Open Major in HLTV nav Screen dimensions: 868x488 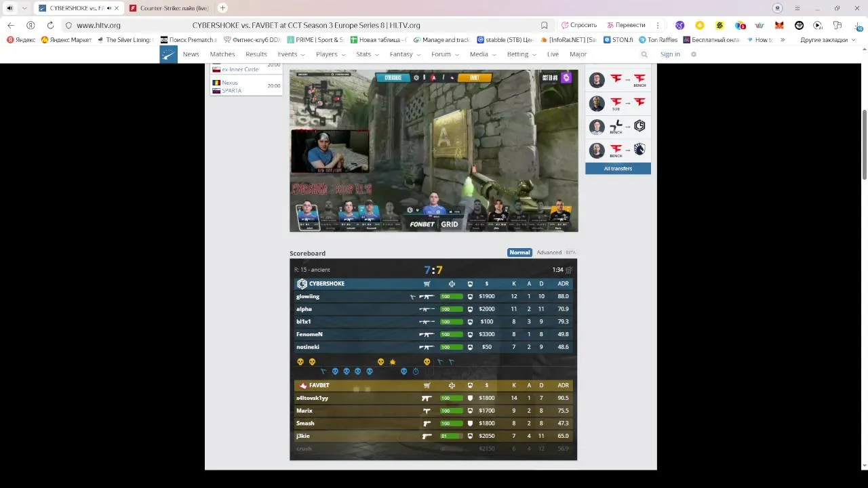pyautogui.click(x=578, y=54)
